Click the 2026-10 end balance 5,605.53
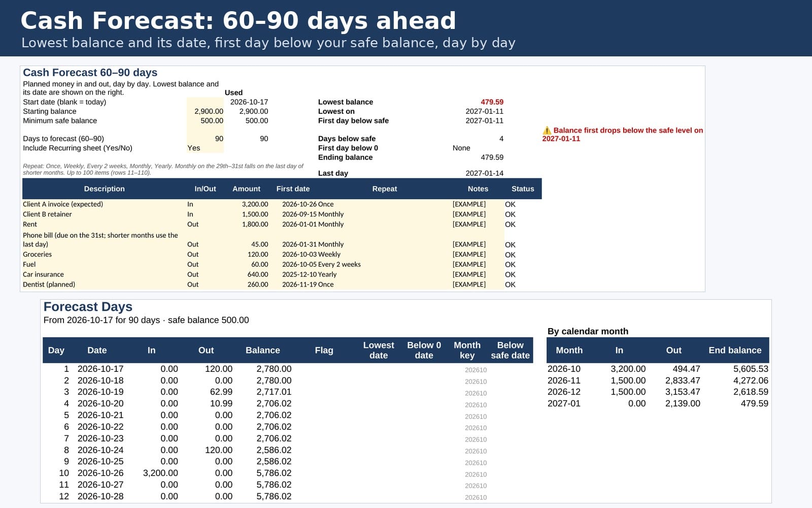This screenshot has height=508, width=812. click(751, 369)
